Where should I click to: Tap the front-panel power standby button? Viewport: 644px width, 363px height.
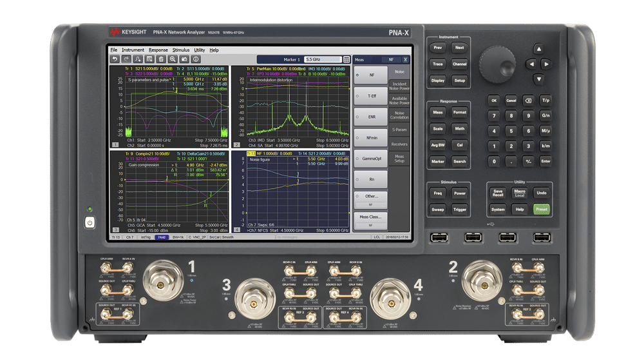pos(90,222)
